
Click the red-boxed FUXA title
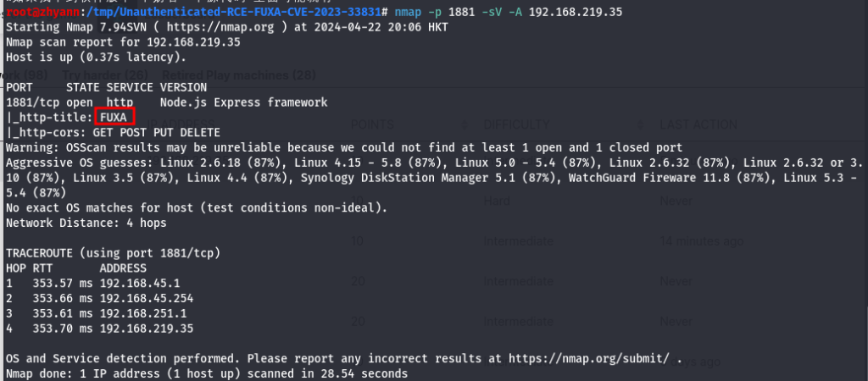[114, 117]
